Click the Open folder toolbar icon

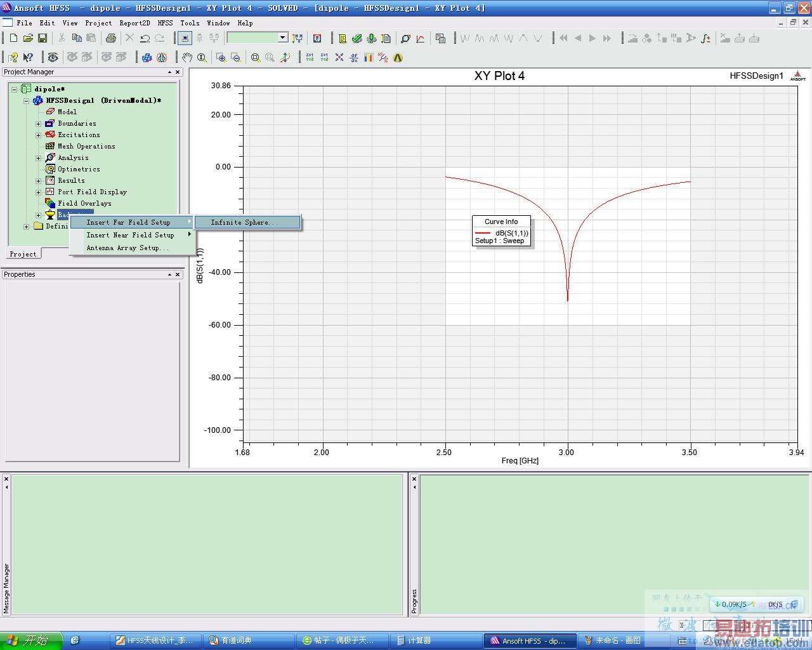pos(28,39)
